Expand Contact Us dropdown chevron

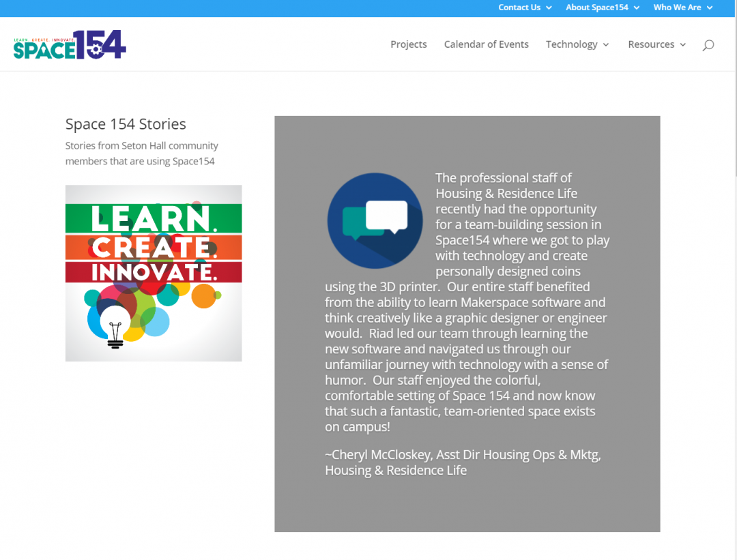coord(549,8)
